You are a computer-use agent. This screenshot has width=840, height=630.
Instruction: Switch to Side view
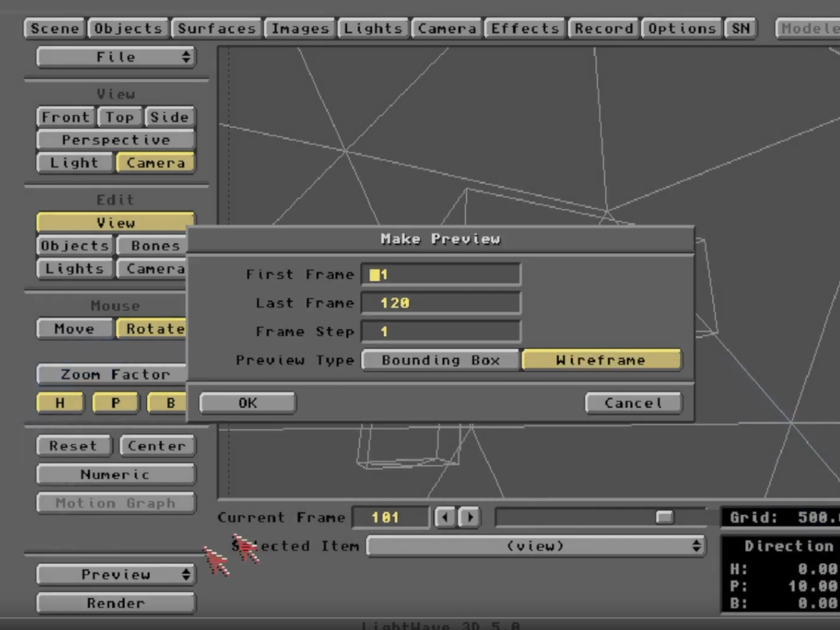click(x=169, y=117)
